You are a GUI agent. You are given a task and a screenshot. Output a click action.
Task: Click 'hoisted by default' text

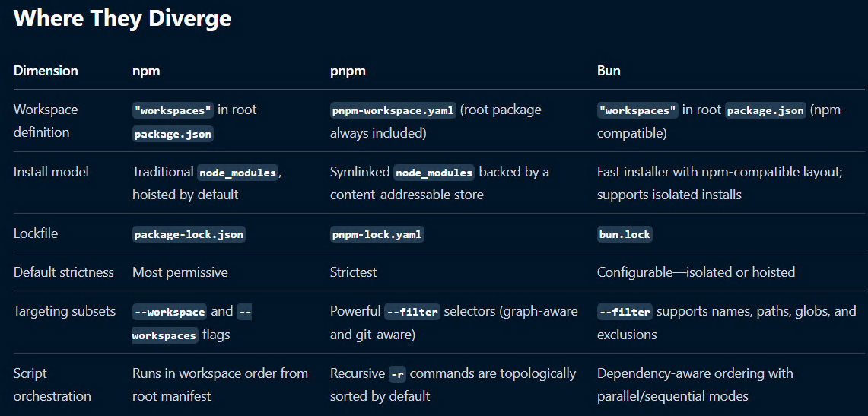click(x=185, y=195)
